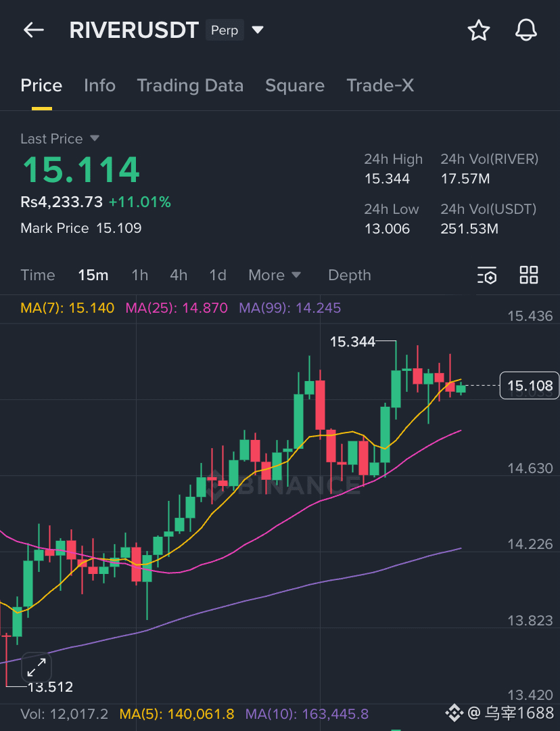Image resolution: width=560 pixels, height=731 pixels.
Task: Go back with the left arrow icon
Action: 34,30
